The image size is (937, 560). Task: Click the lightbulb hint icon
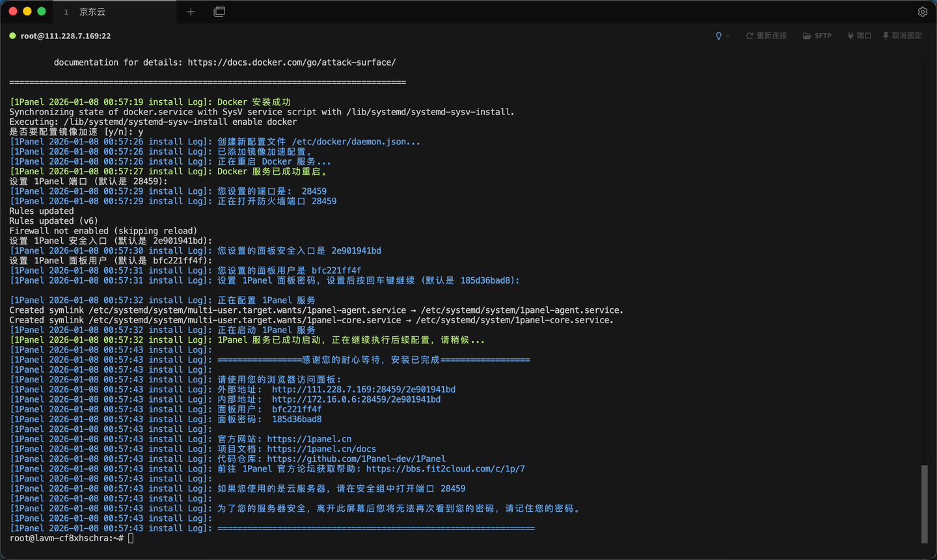[x=718, y=36]
